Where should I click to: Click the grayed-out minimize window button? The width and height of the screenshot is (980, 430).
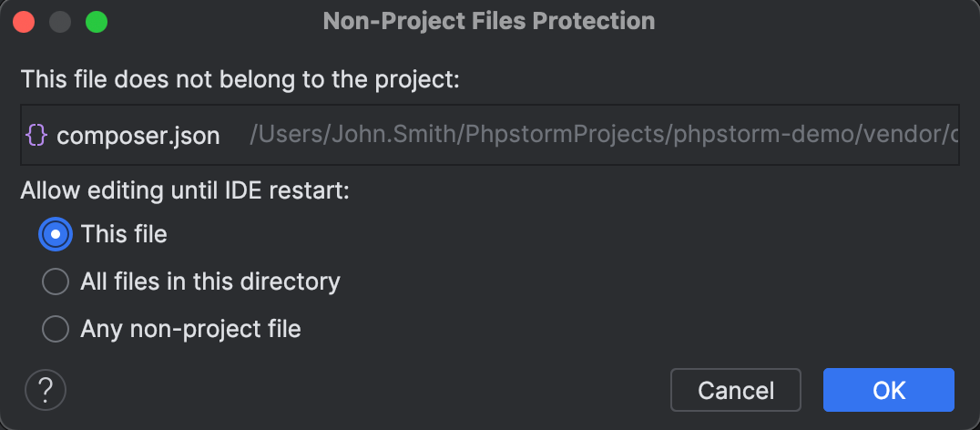click(60, 22)
